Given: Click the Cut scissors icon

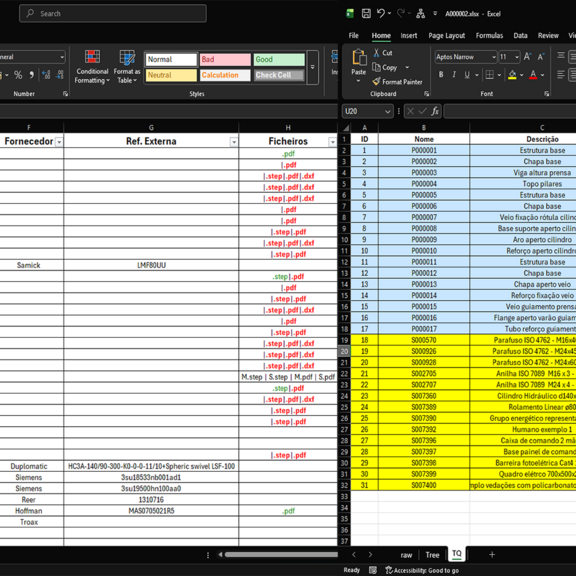Looking at the screenshot, I should coord(377,53).
